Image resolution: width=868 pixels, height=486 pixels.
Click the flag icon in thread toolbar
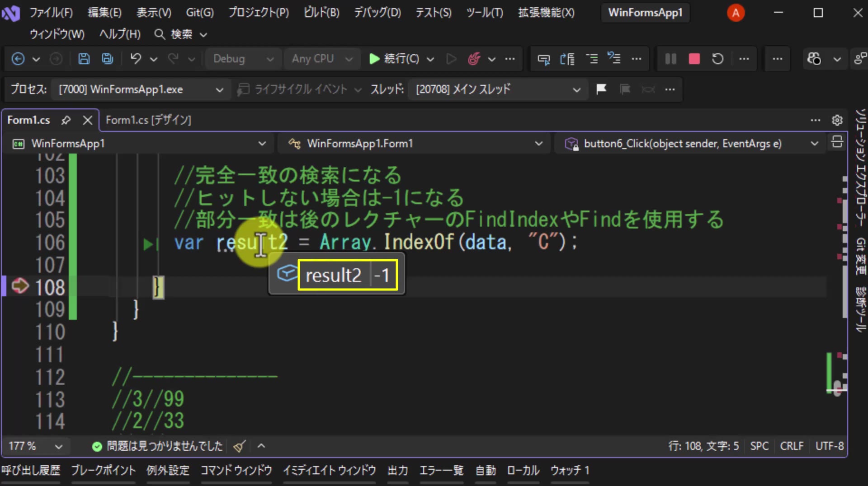click(x=601, y=89)
